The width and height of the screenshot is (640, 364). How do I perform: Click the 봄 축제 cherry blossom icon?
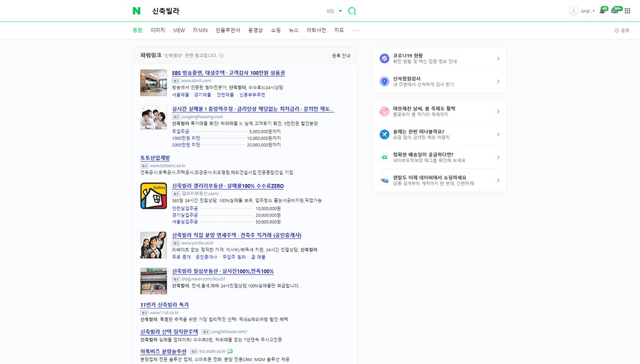coord(385,111)
